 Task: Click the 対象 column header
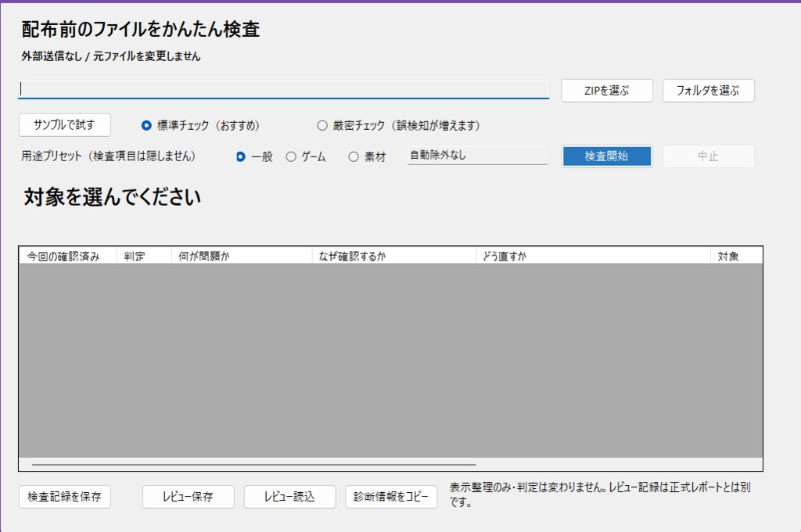pos(736,256)
